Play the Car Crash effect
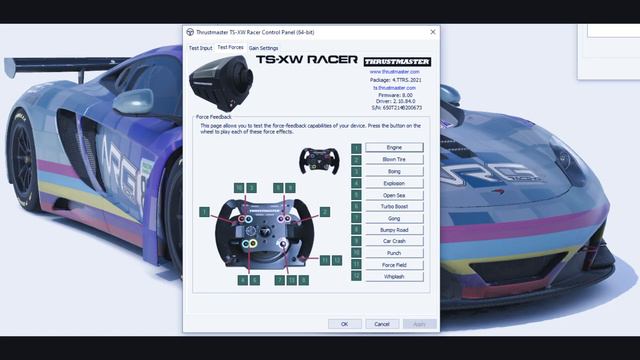The height and width of the screenshot is (360, 640). [x=394, y=241]
